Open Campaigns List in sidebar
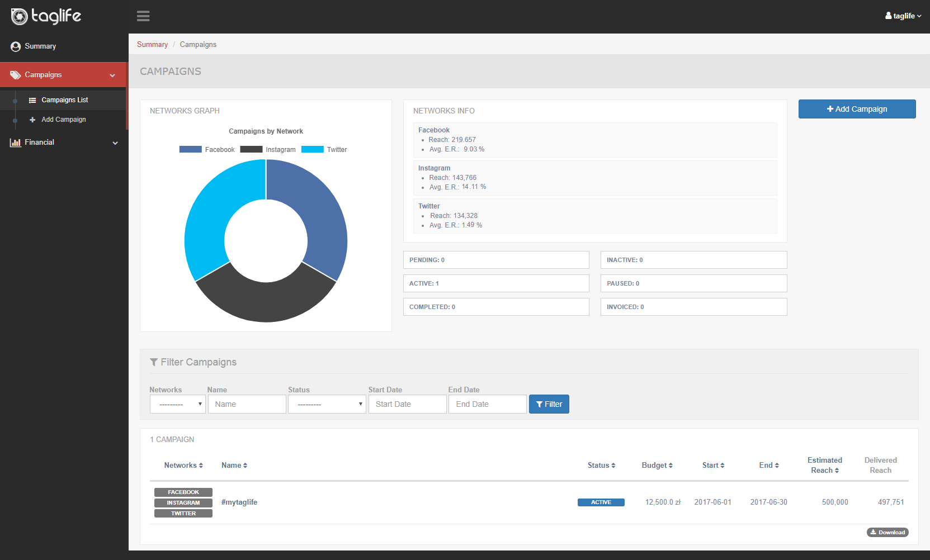Image resolution: width=930 pixels, height=560 pixels. pos(65,100)
